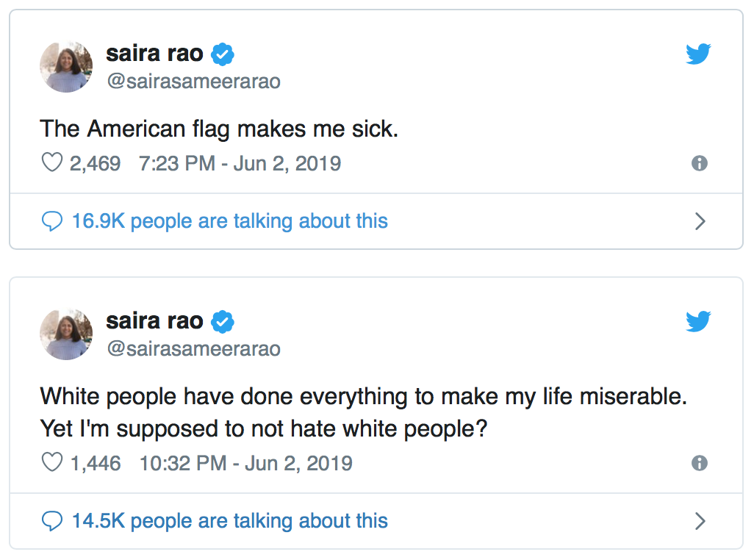Like the white people tweet via heart icon
This screenshot has height=560, width=754.
52,462
